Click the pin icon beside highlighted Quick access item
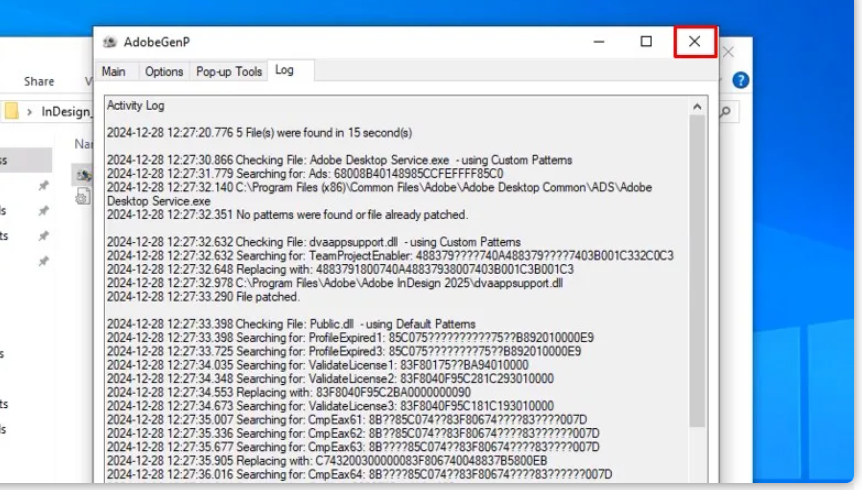This screenshot has width=862, height=490. coord(43,186)
